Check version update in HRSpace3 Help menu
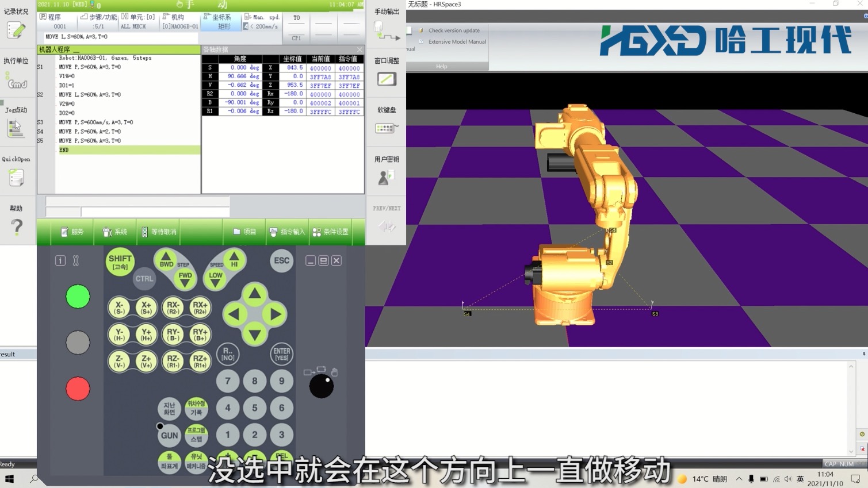 tap(454, 30)
